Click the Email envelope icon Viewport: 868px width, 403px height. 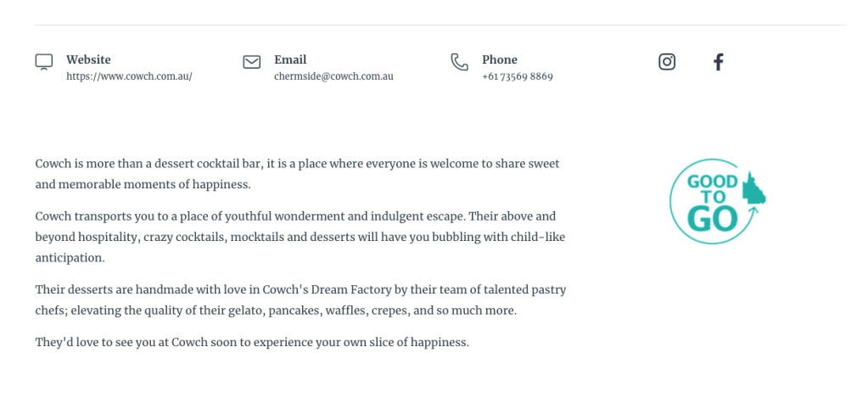click(x=252, y=62)
